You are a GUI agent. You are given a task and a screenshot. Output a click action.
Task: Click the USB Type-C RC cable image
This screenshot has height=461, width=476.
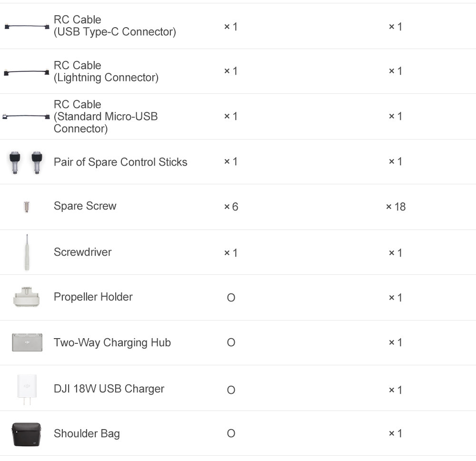pyautogui.click(x=27, y=27)
